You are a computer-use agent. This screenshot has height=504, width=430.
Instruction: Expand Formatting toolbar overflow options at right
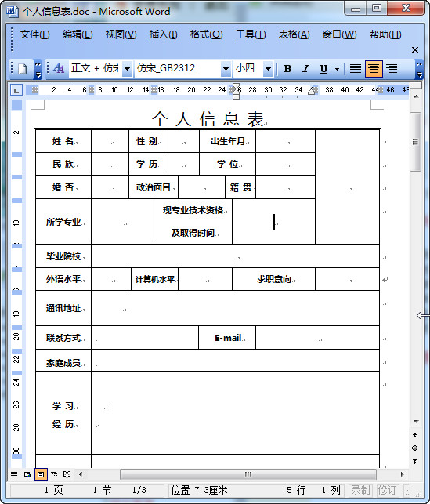(x=419, y=69)
